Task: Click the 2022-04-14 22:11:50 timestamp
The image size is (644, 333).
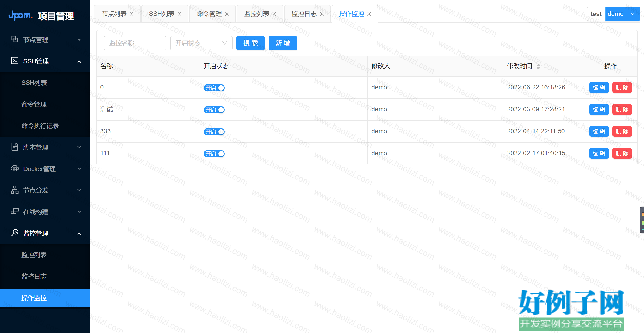Action: (x=536, y=132)
